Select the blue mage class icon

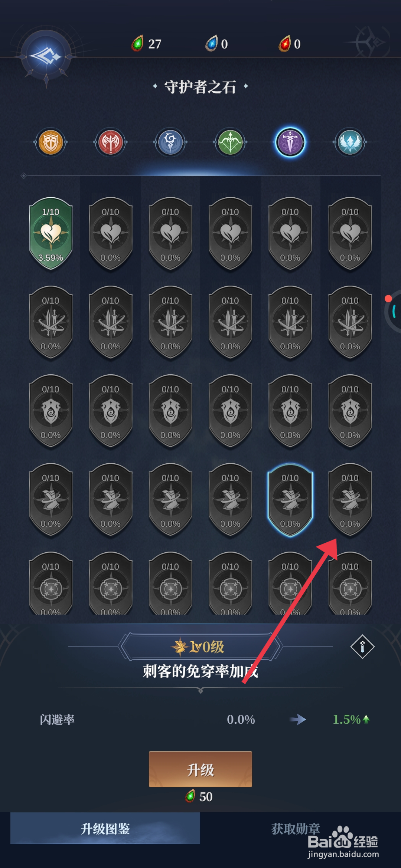pos(170,142)
